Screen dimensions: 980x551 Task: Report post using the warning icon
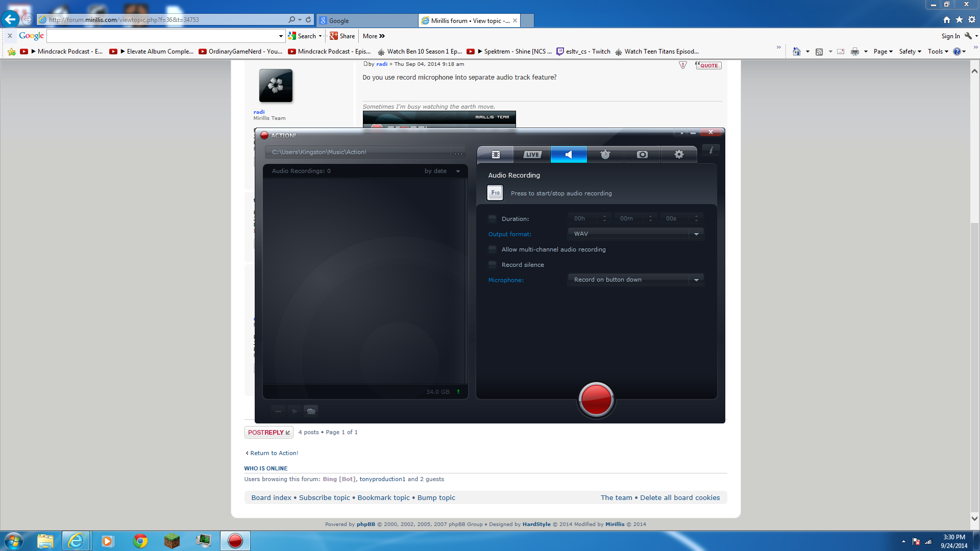click(682, 65)
